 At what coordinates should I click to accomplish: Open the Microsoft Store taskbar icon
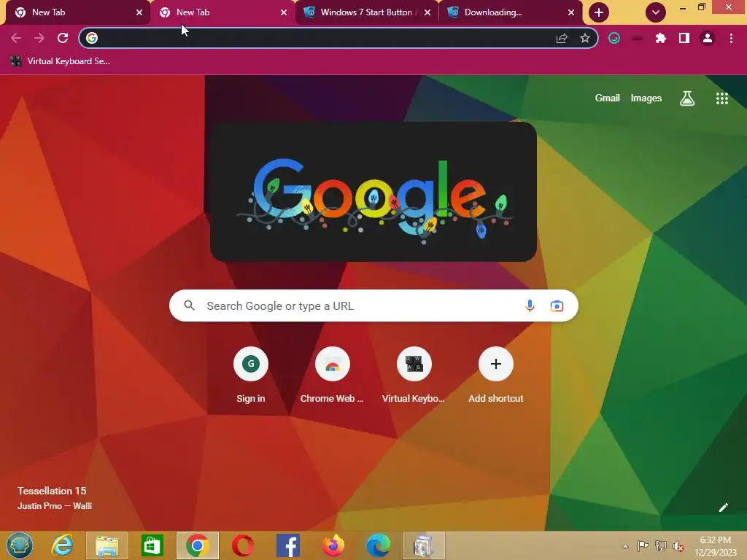point(152,545)
